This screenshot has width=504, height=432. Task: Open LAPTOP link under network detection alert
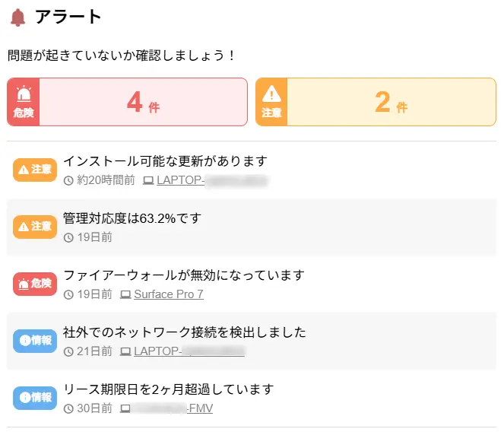pyautogui.click(x=189, y=351)
